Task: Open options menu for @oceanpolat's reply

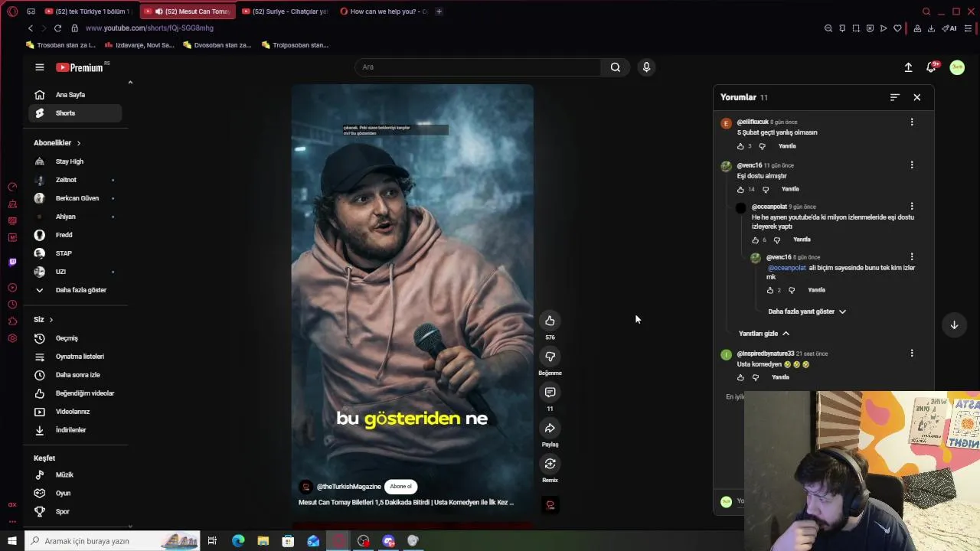Action: 911,206
